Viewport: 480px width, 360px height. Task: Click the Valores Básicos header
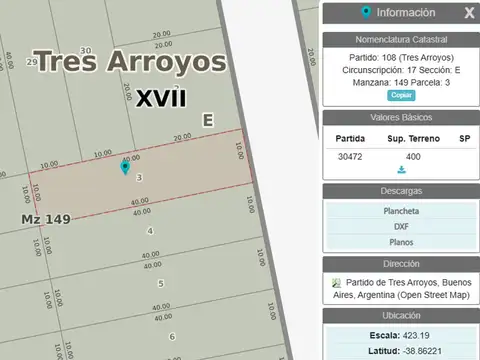401,117
